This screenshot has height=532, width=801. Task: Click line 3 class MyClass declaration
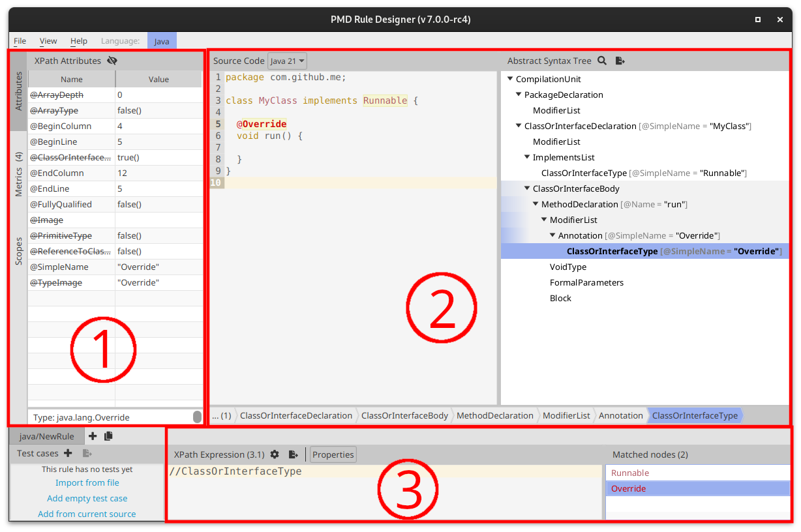[322, 100]
